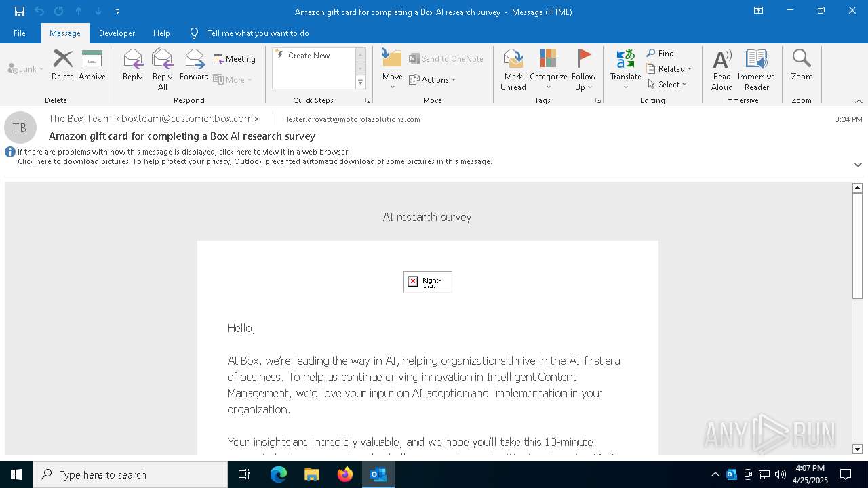Screen dimensions: 868x488
Task: Click here to download pictures
Action: coord(255,161)
